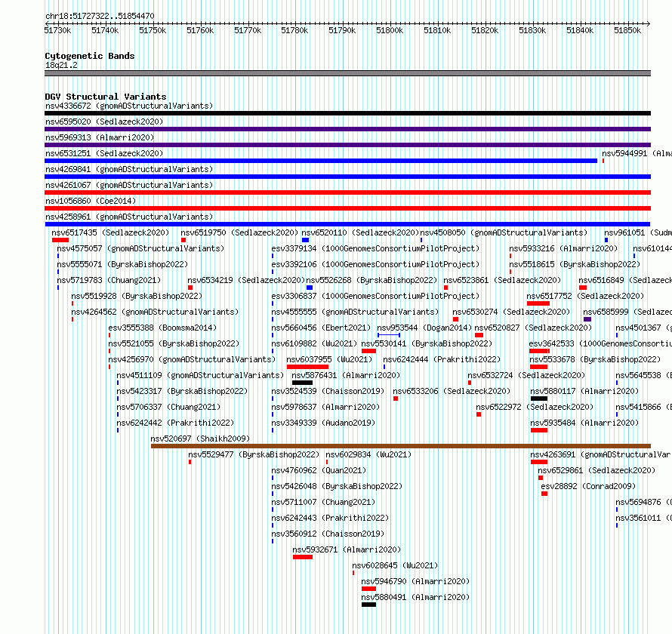The image size is (672, 634).
Task: Click the black bar under nsv5876431
Action: coord(302,383)
